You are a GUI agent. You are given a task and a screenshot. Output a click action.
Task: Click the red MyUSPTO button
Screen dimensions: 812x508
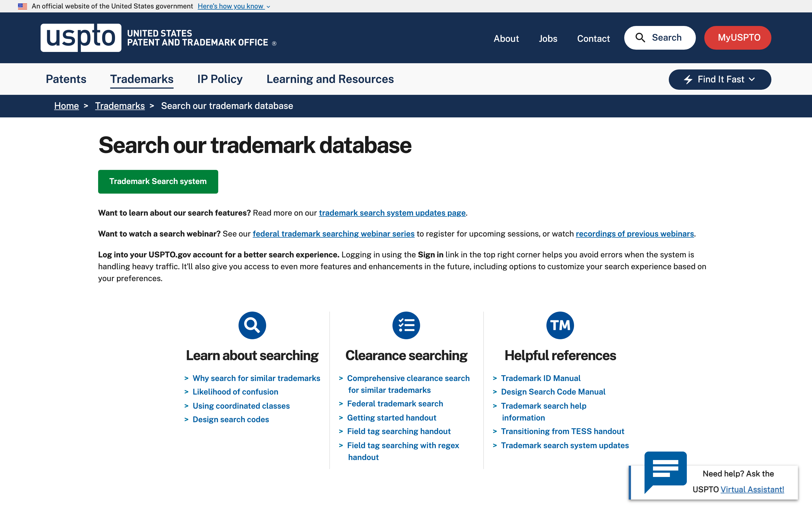(738, 38)
